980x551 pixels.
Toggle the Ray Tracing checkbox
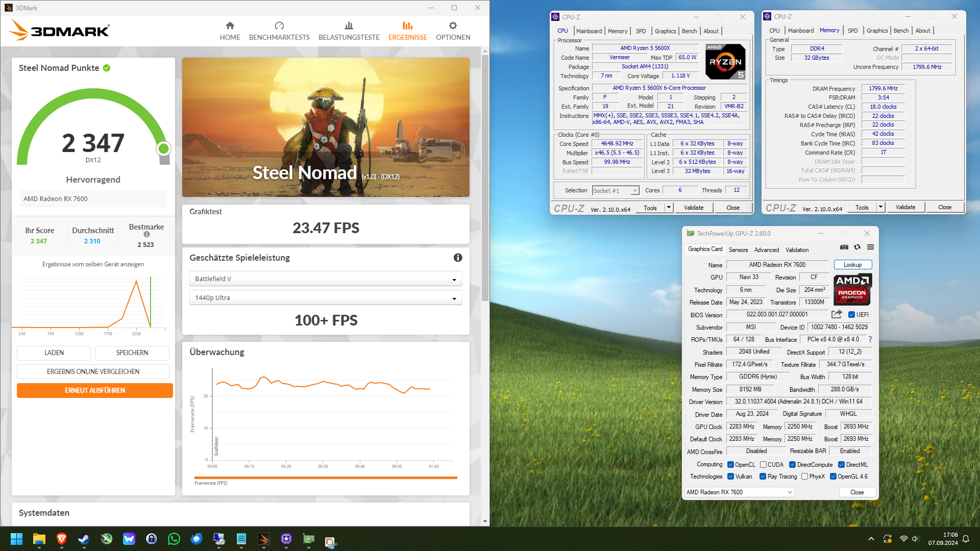(x=763, y=476)
